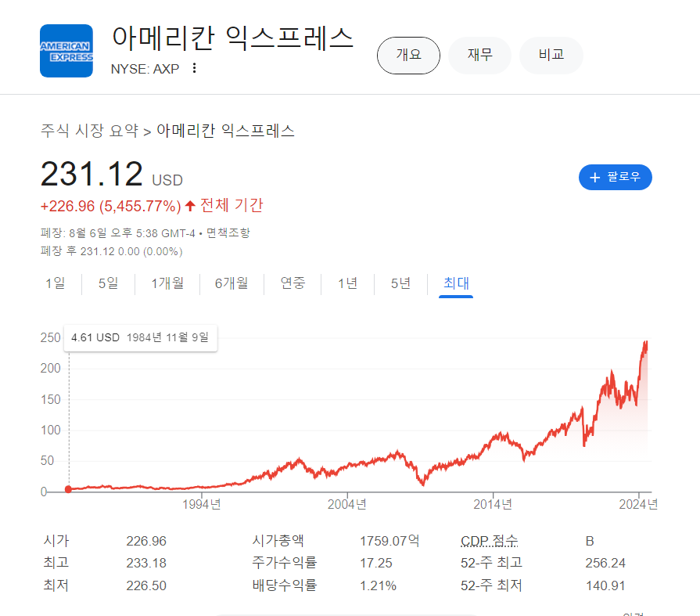The image size is (700, 616).
Task: Click the 1994년 axis label
Action: (x=201, y=504)
